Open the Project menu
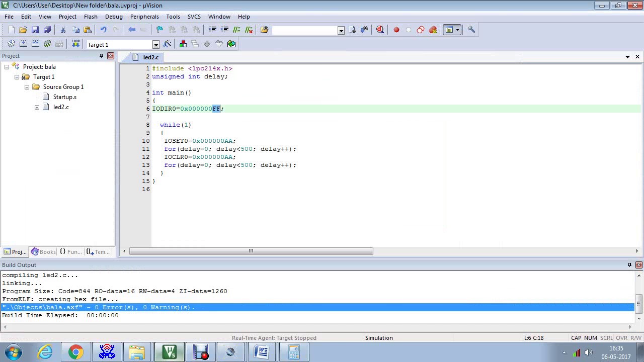Image resolution: width=644 pixels, height=362 pixels. (67, 17)
